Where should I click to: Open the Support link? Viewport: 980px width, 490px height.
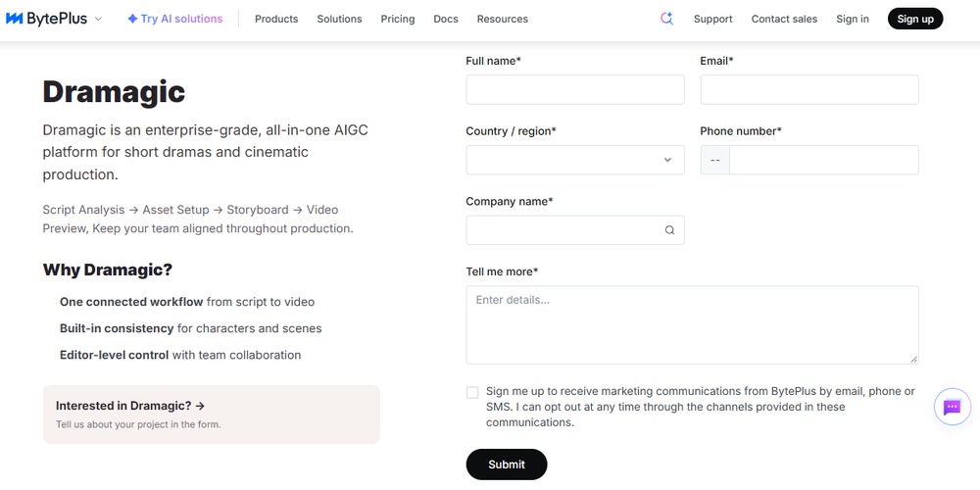click(713, 19)
